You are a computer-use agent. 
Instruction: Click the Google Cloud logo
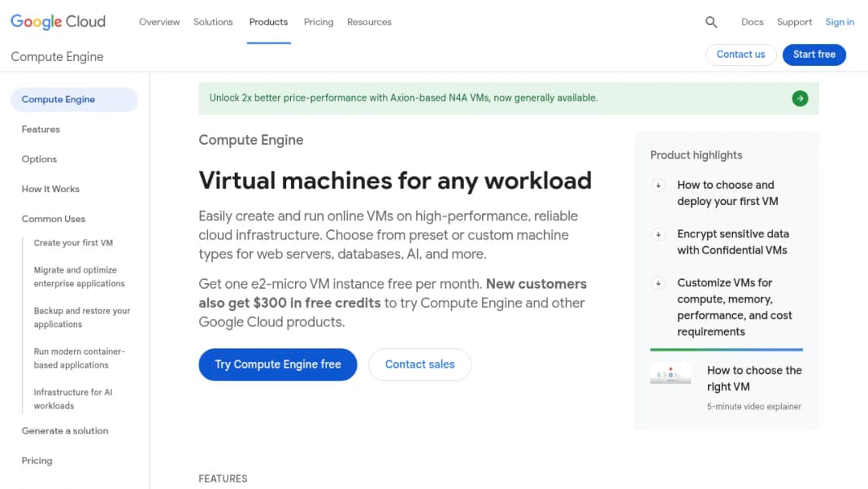[x=58, y=22]
